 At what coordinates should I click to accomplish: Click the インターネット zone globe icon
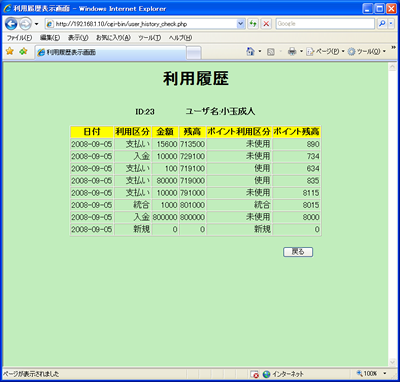(x=266, y=374)
